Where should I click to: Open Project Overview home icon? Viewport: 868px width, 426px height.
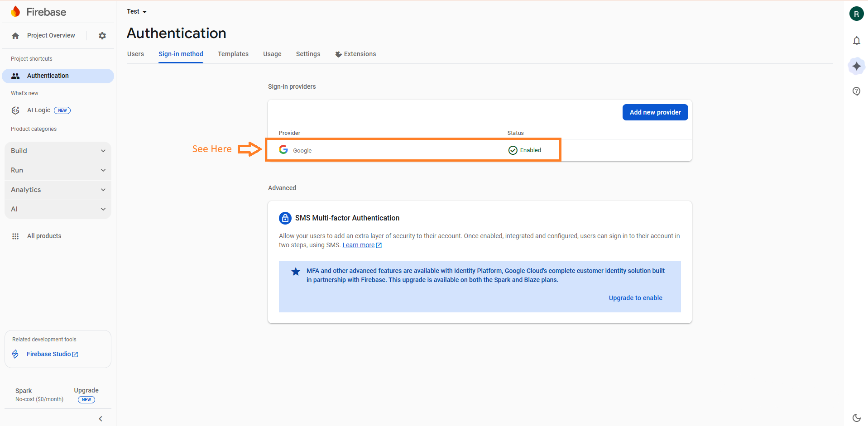click(15, 36)
